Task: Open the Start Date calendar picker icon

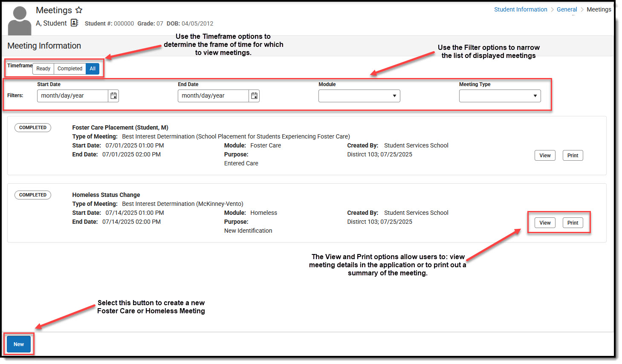Action: click(113, 95)
